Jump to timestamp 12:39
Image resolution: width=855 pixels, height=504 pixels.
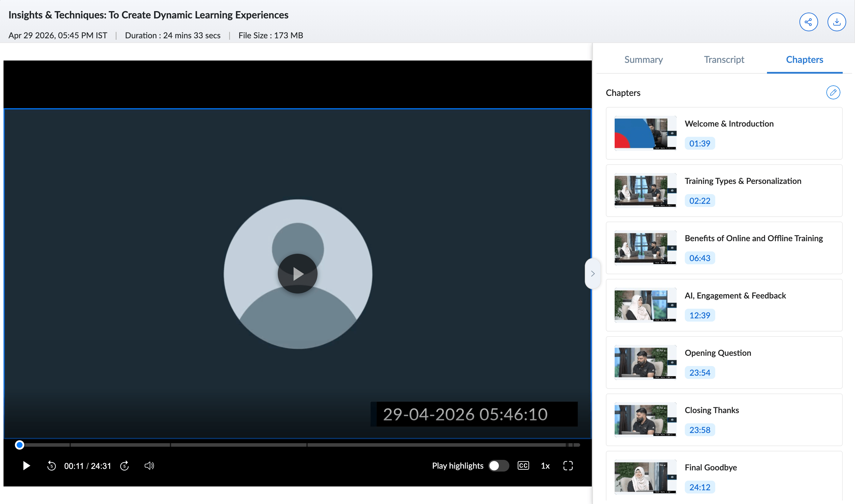tap(699, 315)
